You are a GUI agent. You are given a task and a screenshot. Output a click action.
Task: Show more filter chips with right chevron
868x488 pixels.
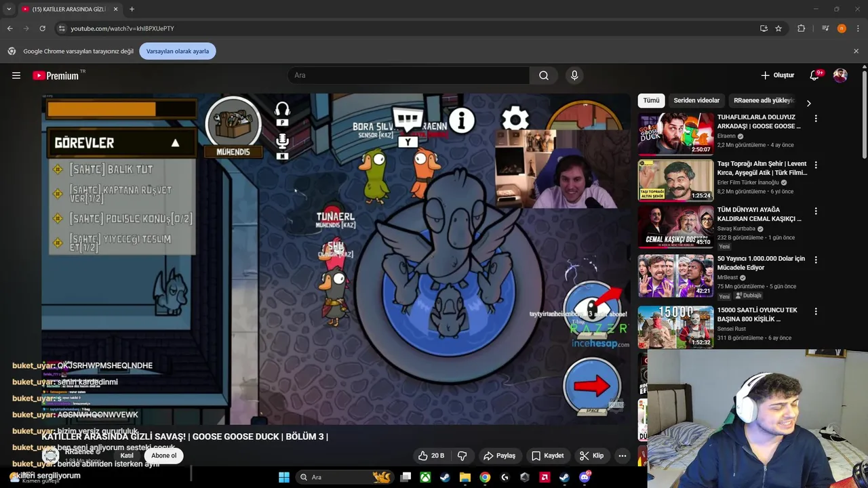point(808,103)
